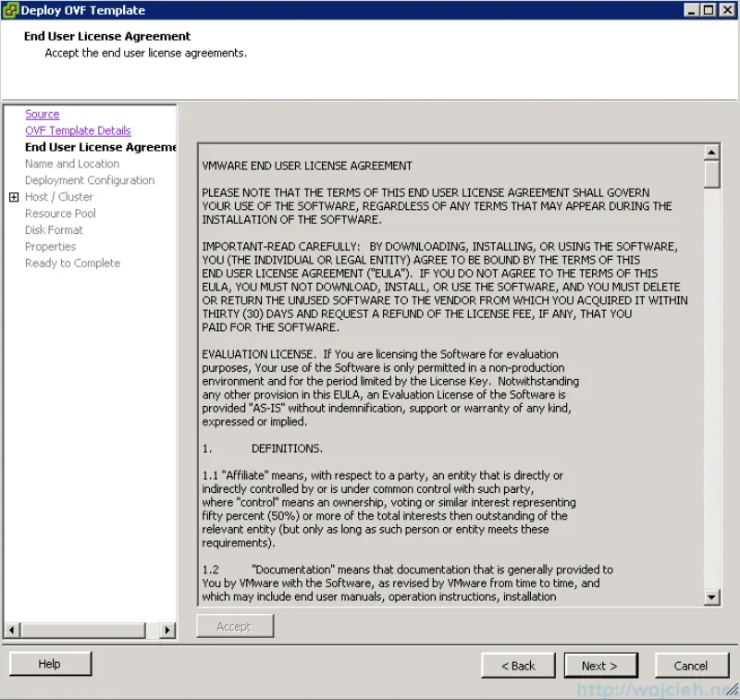The image size is (740, 700).
Task: Select the Deployment Configuration step
Action: point(89,180)
